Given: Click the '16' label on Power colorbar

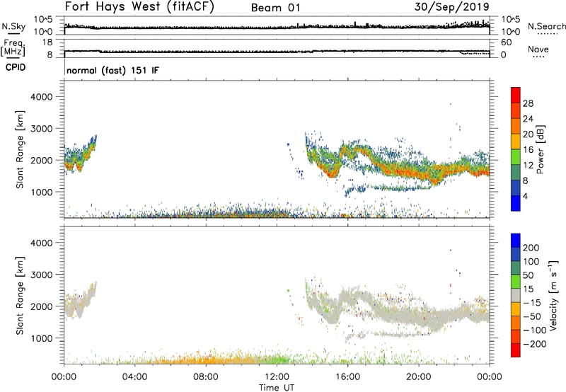Looking at the screenshot, I should [x=528, y=150].
